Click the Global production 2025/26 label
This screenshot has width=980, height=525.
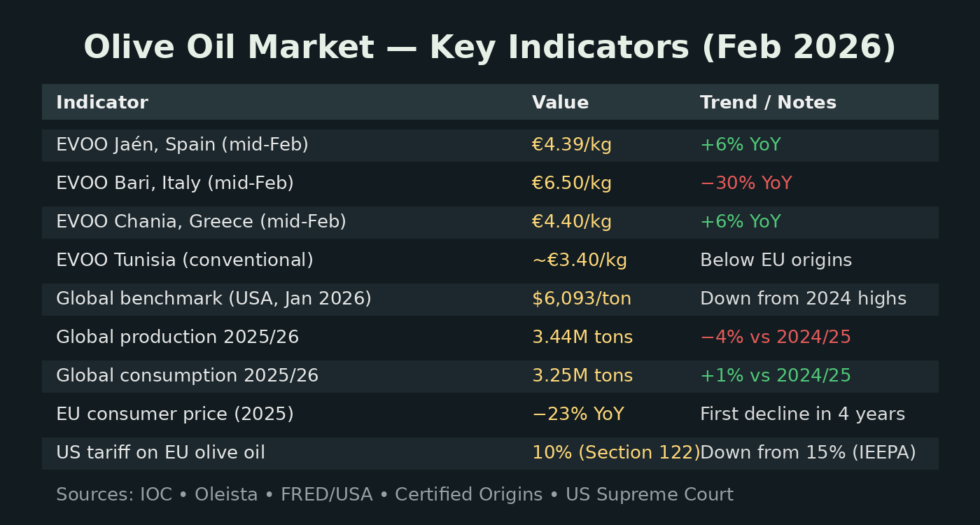coord(177,337)
